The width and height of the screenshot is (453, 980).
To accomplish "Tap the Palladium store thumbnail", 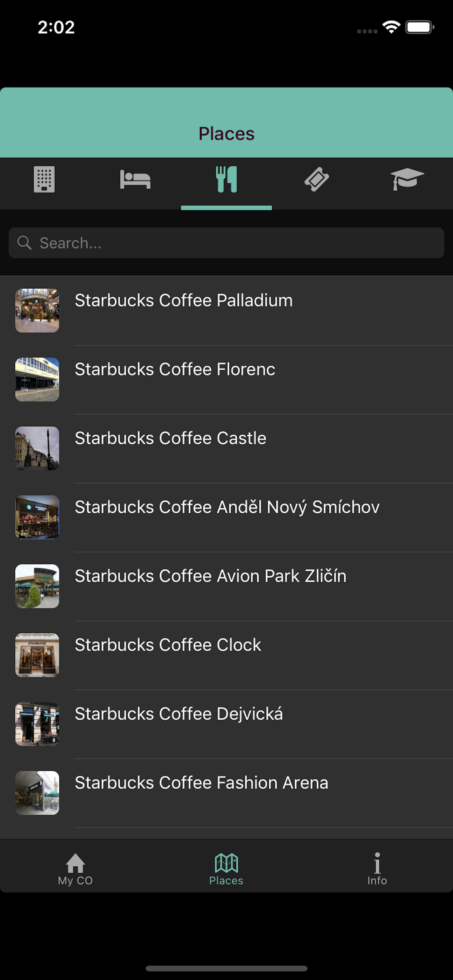I will [x=37, y=310].
